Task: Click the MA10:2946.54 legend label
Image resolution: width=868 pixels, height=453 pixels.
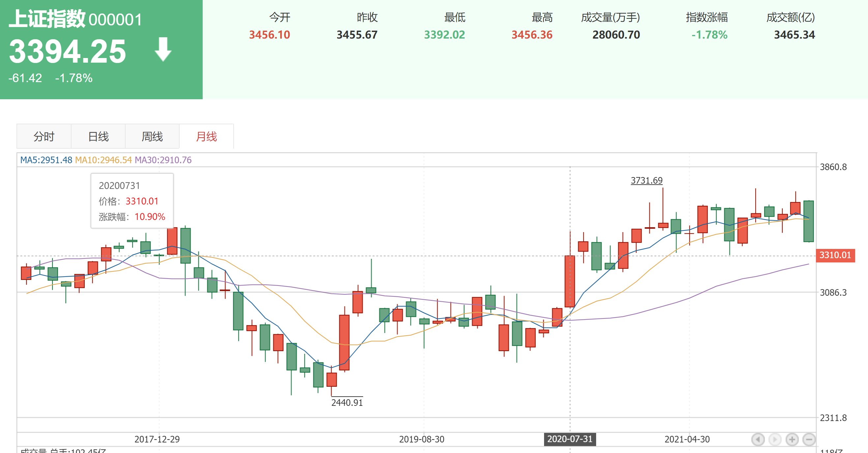Action: [x=103, y=160]
